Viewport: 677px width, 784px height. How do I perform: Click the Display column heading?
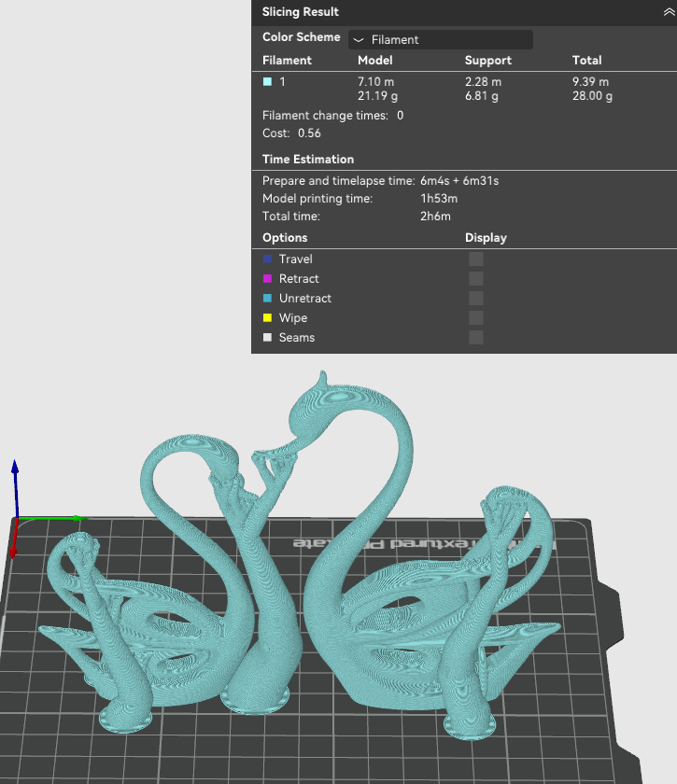[x=486, y=237]
